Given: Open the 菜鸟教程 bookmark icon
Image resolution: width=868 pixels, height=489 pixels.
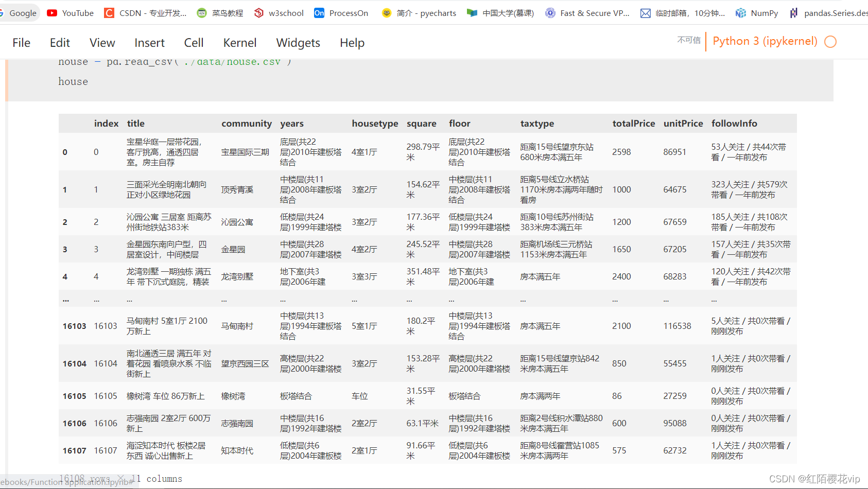Looking at the screenshot, I should (x=202, y=13).
